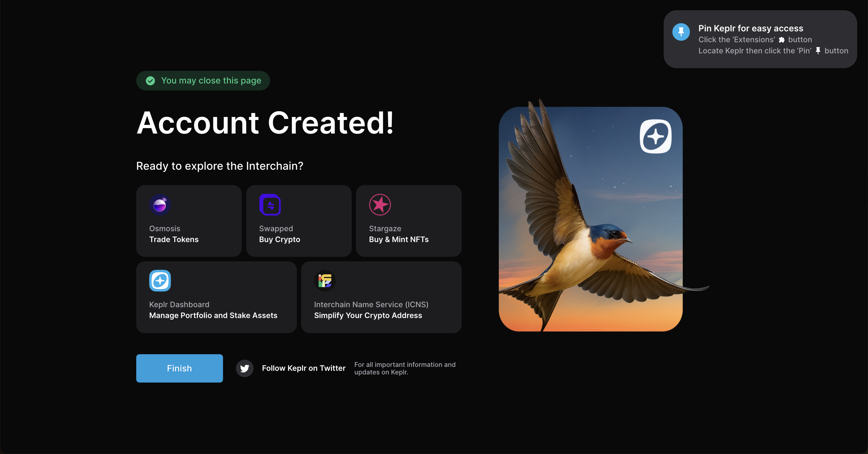Click the Swapped purple exchange icon
The height and width of the screenshot is (454, 868).
pos(270,205)
